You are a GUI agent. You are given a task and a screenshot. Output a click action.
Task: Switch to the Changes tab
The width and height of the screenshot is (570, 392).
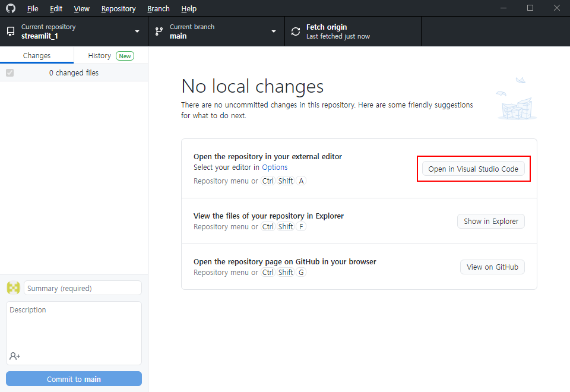[x=37, y=55]
